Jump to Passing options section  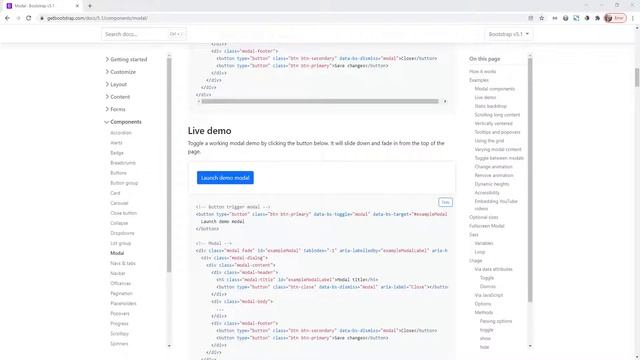496,321
